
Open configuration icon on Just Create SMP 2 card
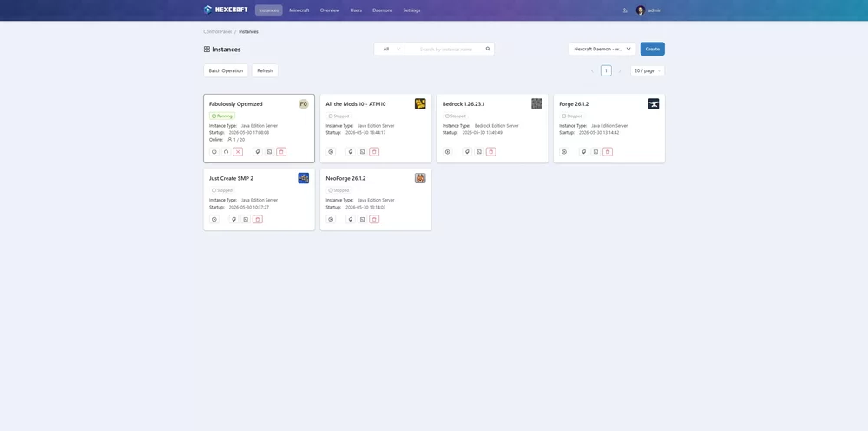(233, 219)
